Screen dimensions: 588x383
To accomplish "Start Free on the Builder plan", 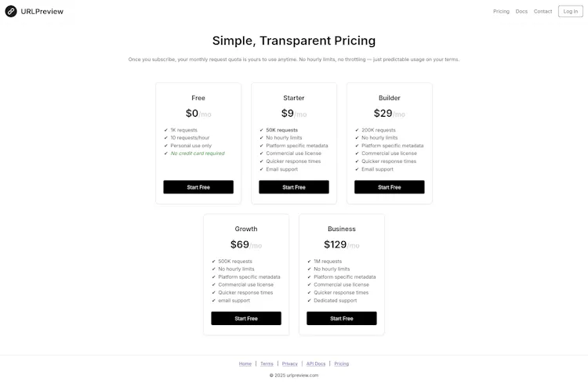I will 389,187.
